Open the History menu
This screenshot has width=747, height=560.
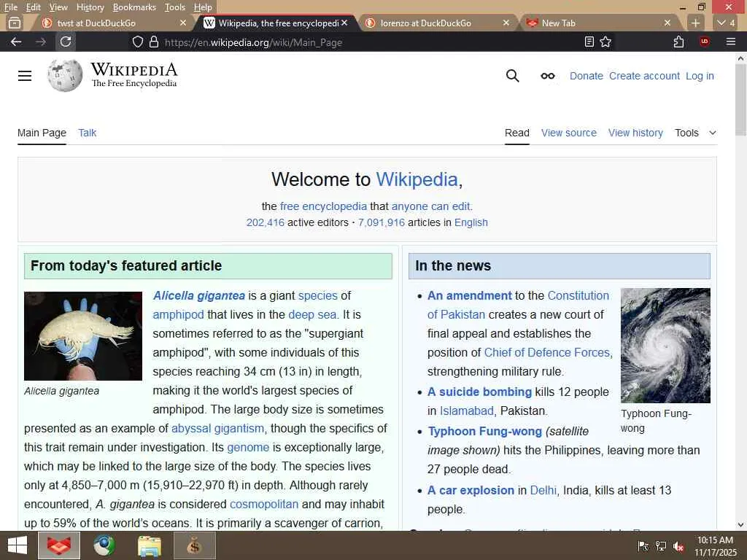[x=90, y=7]
